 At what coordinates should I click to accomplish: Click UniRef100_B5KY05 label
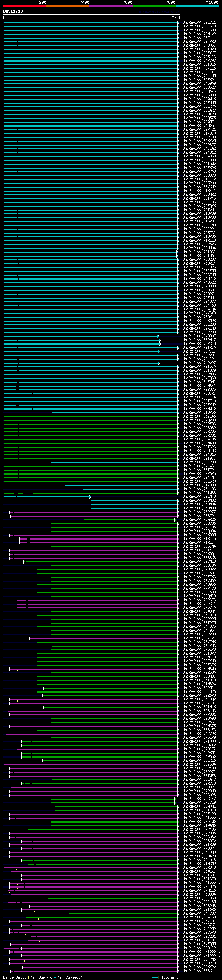[199, 141]
